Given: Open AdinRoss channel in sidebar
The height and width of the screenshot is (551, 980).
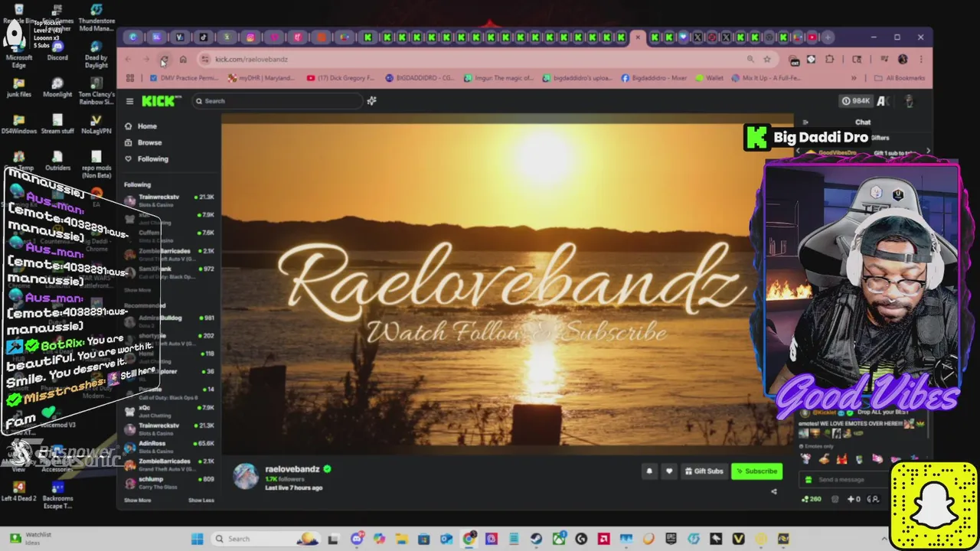Looking at the screenshot, I should tap(169, 447).
